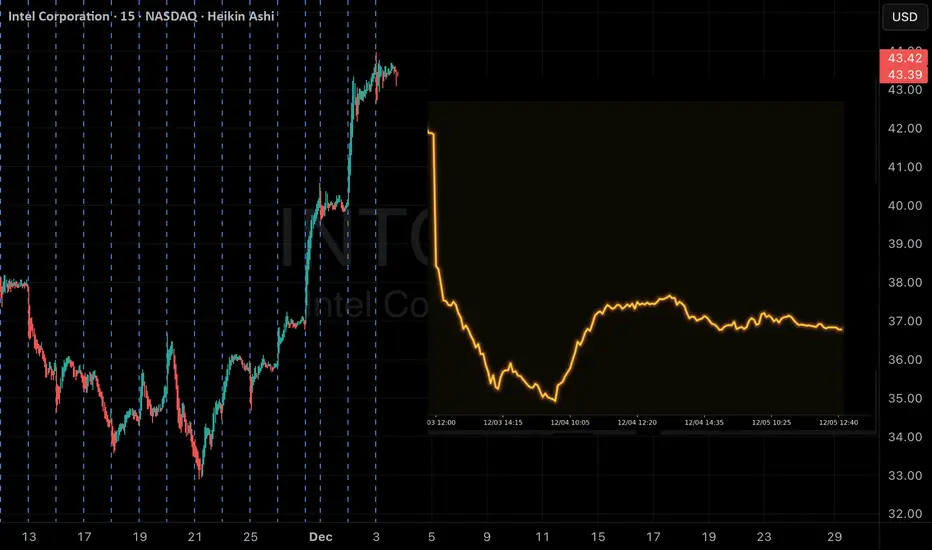Click the 3 date label on time axis
Image resolution: width=932 pixels, height=550 pixels.
[376, 537]
